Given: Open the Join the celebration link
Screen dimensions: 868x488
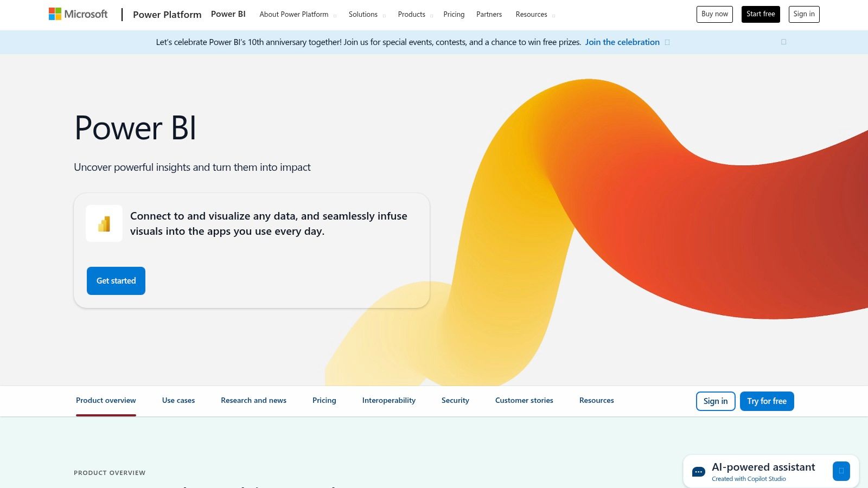Looking at the screenshot, I should pyautogui.click(x=622, y=42).
